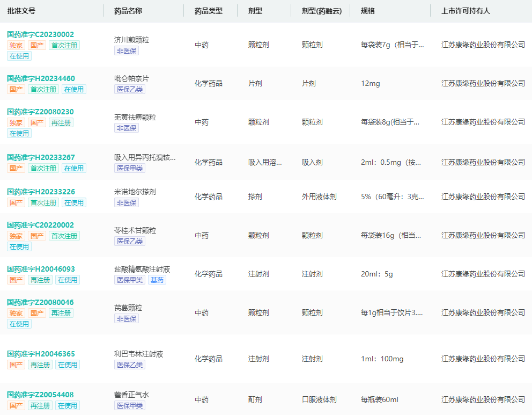This screenshot has width=532, height=415.
Task: Click 医保乙类 tag under 吡仑帕奈片
Action: click(130, 90)
